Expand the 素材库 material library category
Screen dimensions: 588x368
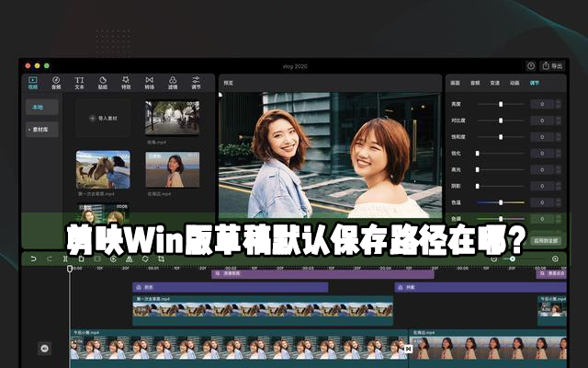[41, 130]
